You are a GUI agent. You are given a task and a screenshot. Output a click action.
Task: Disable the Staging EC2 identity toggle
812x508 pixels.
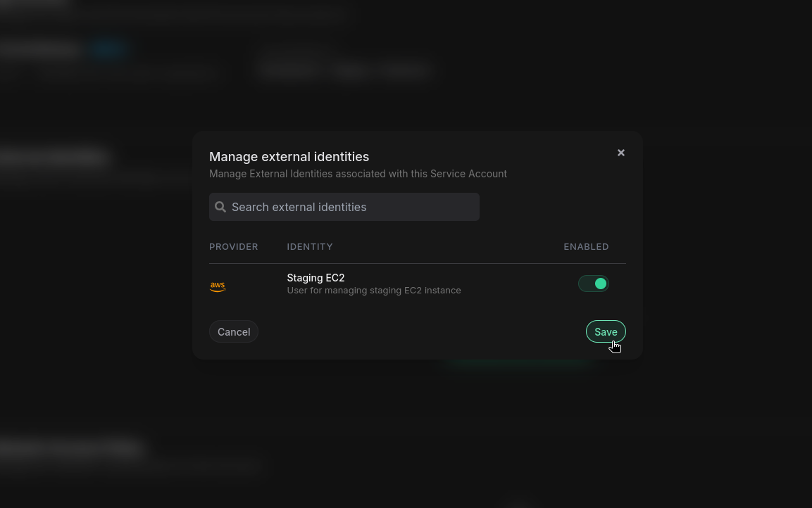tap(594, 283)
